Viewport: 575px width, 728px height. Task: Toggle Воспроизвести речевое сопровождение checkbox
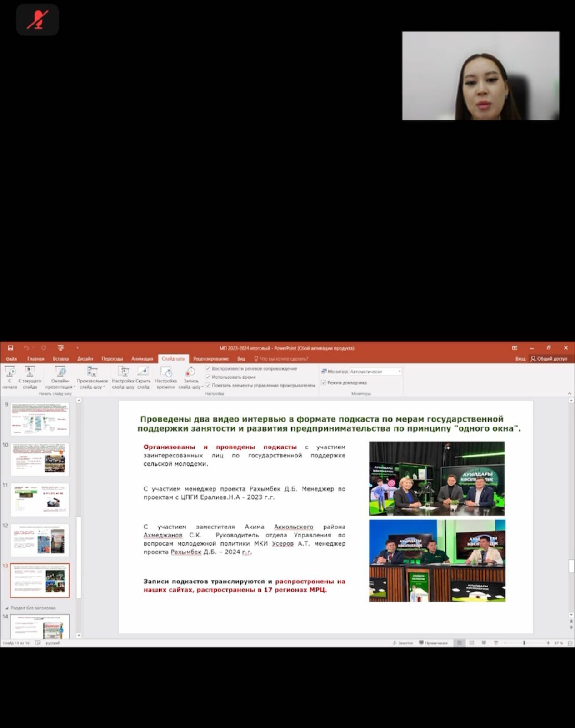point(208,369)
